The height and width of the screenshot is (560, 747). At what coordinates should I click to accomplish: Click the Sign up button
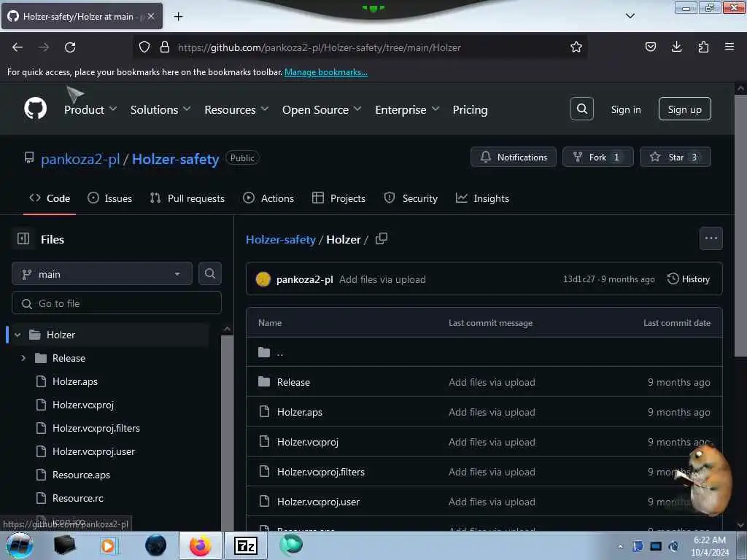(x=684, y=109)
